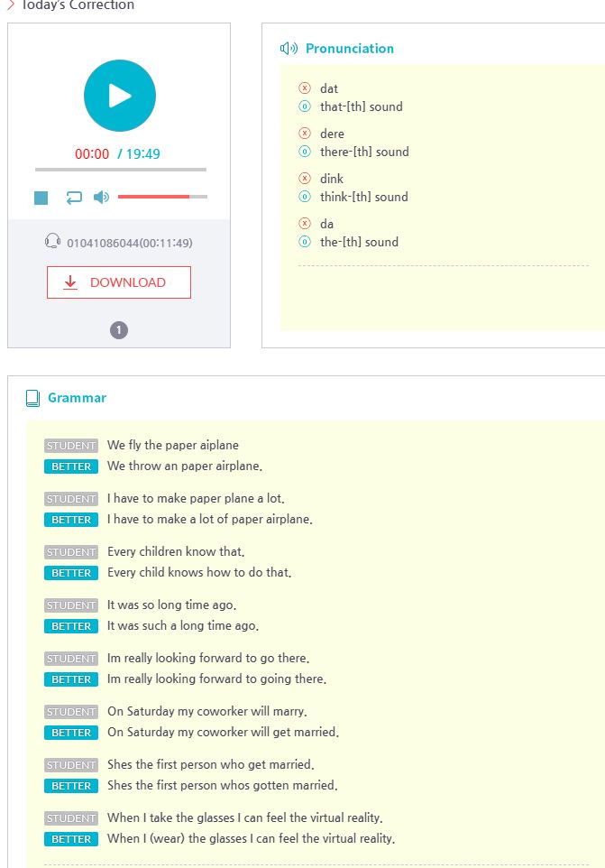Click the Grammar book icon
The width and height of the screenshot is (605, 868).
coord(32,398)
